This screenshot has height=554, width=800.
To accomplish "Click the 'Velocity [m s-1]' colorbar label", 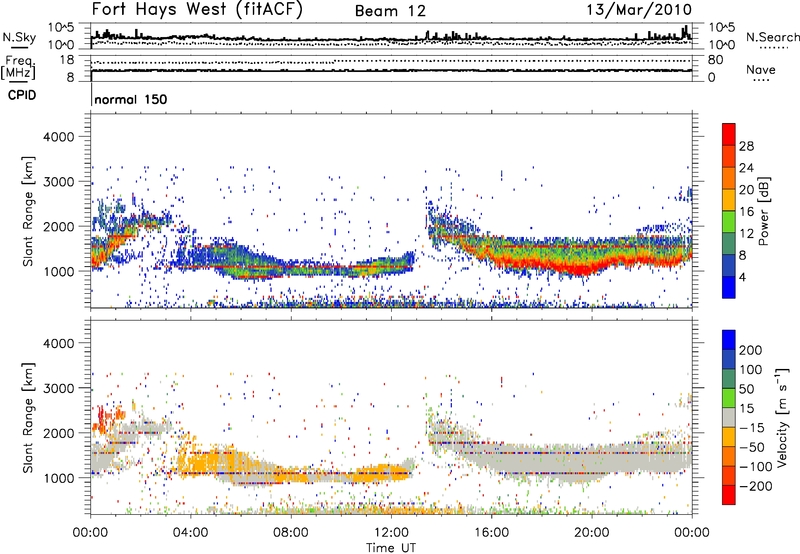I will coord(782,417).
